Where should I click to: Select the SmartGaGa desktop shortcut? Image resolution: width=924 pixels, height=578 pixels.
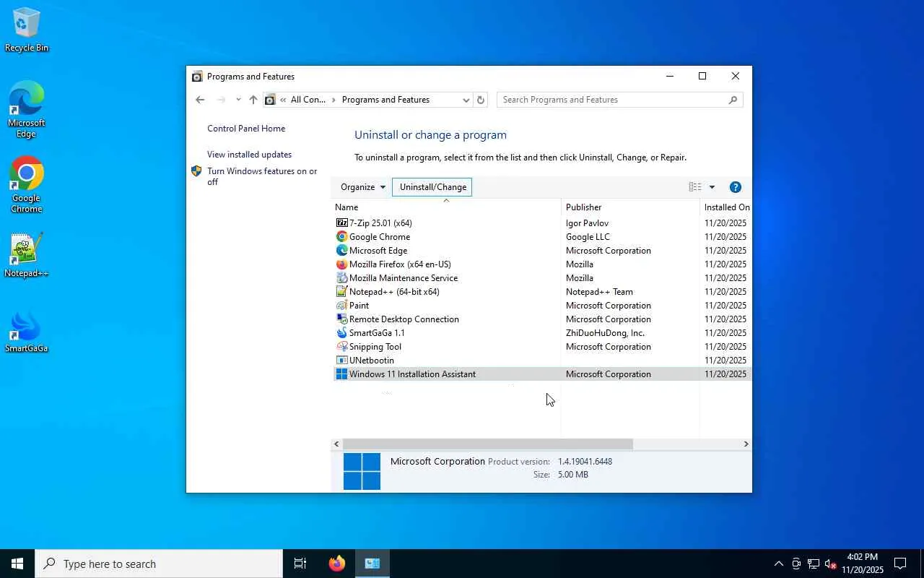click(27, 332)
